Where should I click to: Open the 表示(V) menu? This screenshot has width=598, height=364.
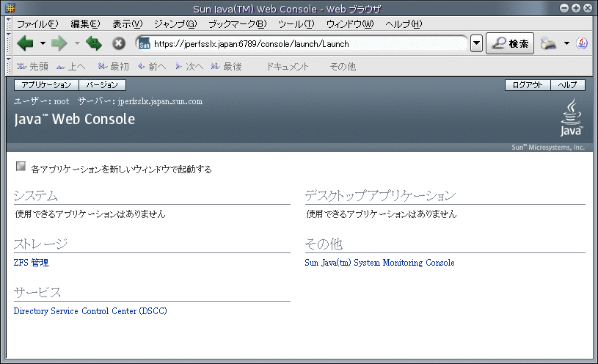(x=128, y=24)
